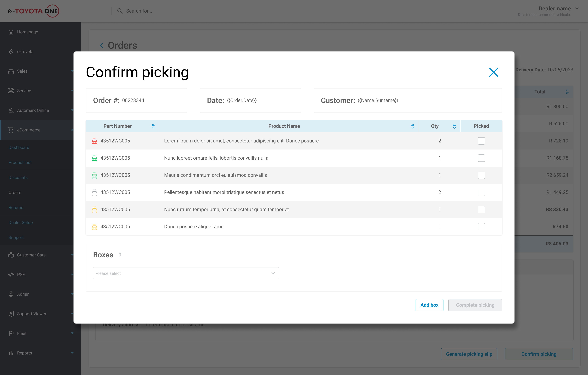Click the Search for... input field
The image size is (588, 375).
tap(139, 11)
